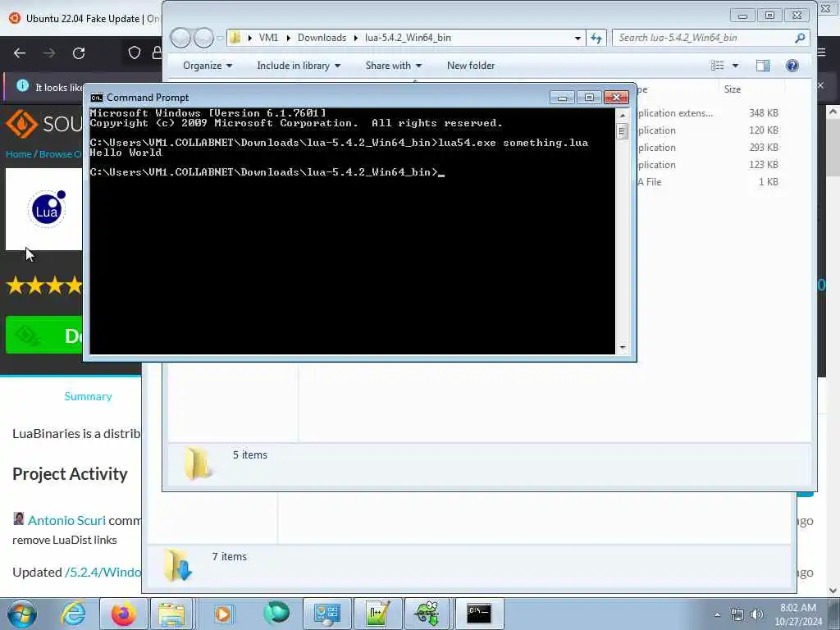This screenshot has width=840, height=630.
Task: Select the 293 KB application row
Action: tap(707, 148)
